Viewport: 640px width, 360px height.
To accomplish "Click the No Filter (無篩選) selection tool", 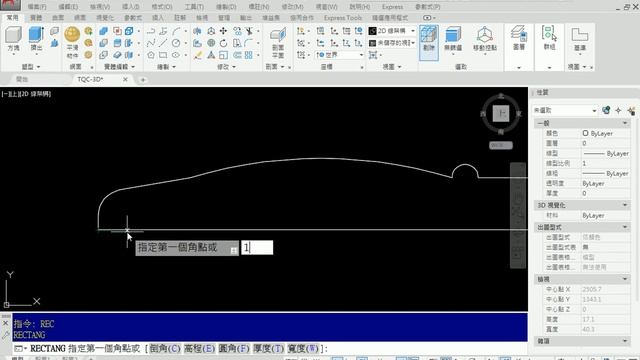I will coord(453,39).
